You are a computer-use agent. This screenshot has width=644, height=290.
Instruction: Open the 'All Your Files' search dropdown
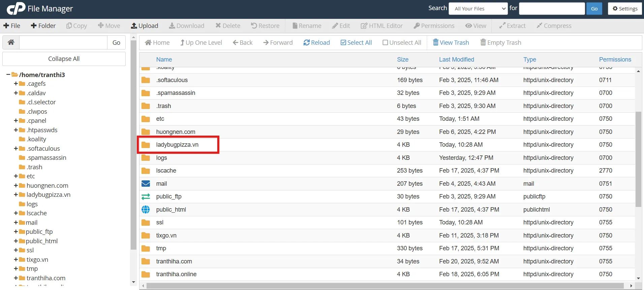(x=478, y=9)
